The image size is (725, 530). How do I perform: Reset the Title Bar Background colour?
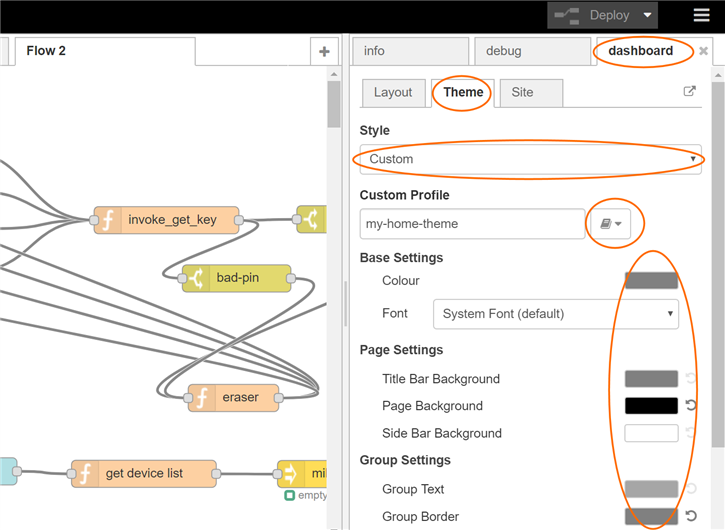click(x=691, y=379)
